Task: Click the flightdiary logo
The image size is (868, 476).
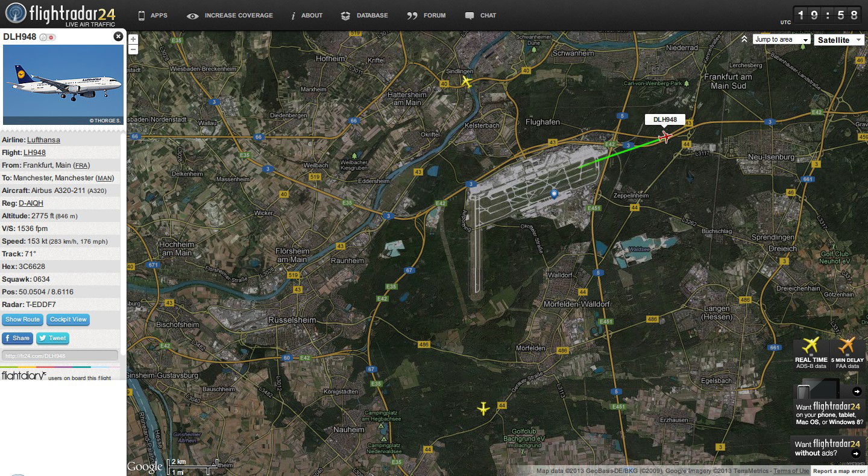Action: pos(24,376)
